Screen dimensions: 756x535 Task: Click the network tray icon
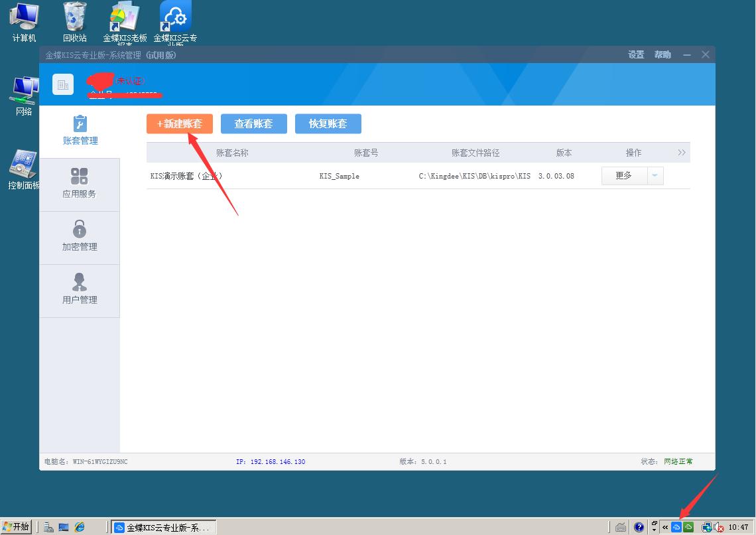click(706, 527)
